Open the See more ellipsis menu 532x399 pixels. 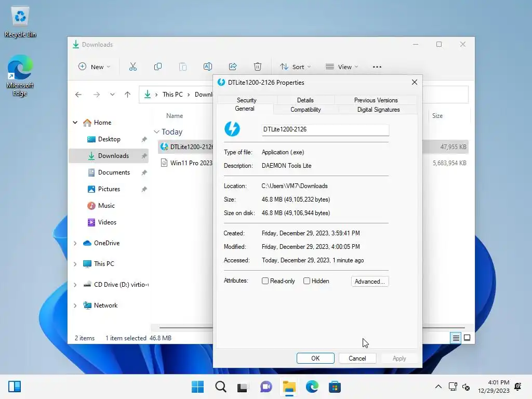point(377,67)
